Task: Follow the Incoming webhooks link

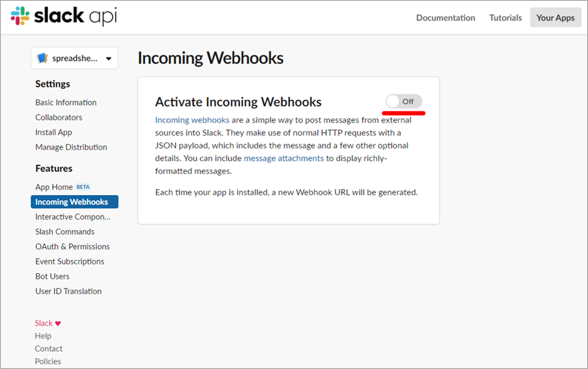Action: coord(192,120)
